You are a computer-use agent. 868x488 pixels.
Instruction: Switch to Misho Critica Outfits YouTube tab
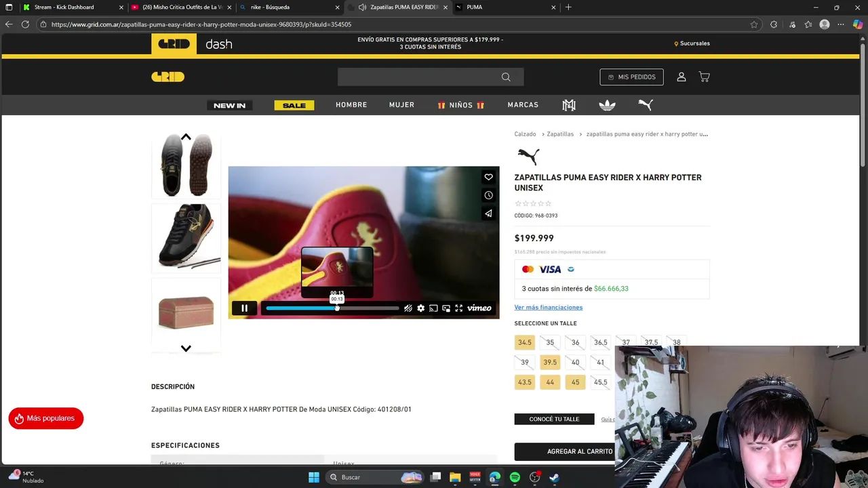182,7
